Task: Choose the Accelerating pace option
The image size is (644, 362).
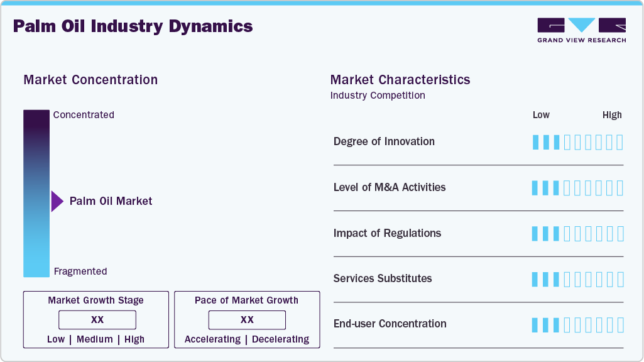Action: point(212,339)
